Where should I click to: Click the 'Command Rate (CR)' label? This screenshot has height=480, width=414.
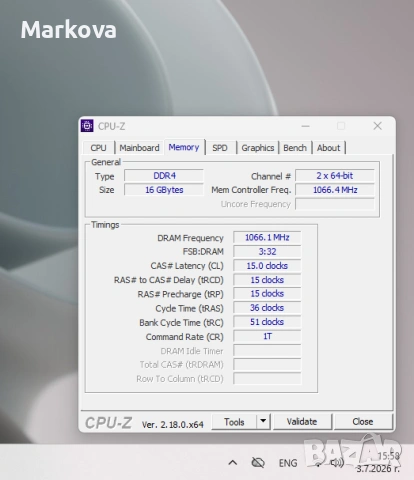(185, 337)
